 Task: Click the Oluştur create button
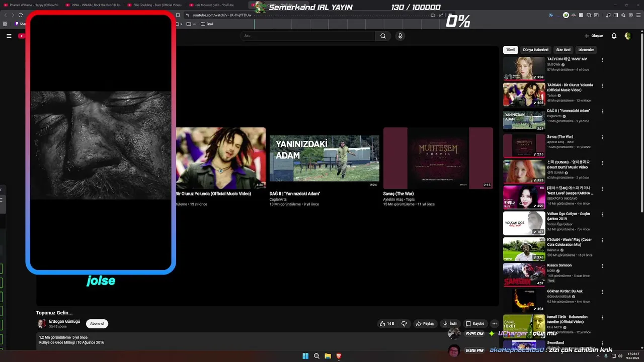[x=594, y=36]
